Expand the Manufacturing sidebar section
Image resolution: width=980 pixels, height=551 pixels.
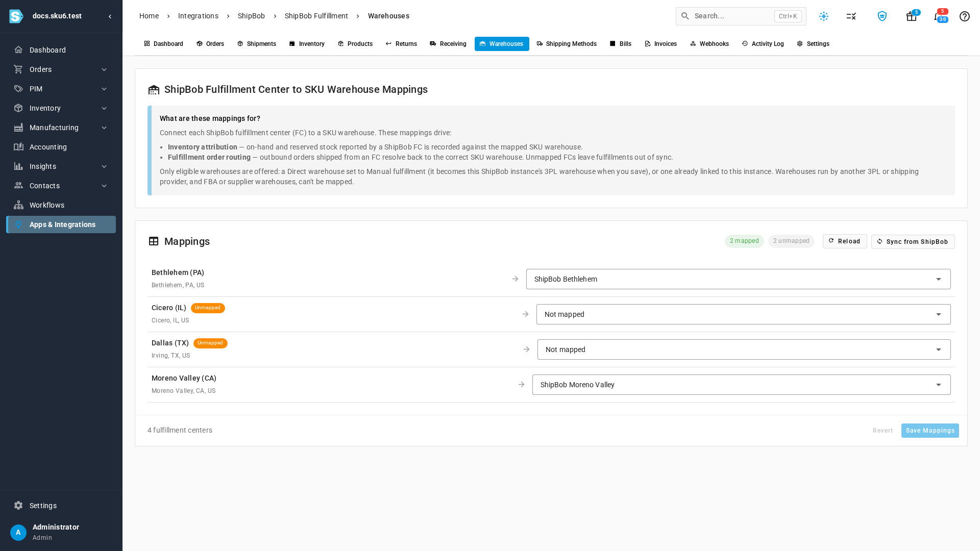[x=61, y=128]
